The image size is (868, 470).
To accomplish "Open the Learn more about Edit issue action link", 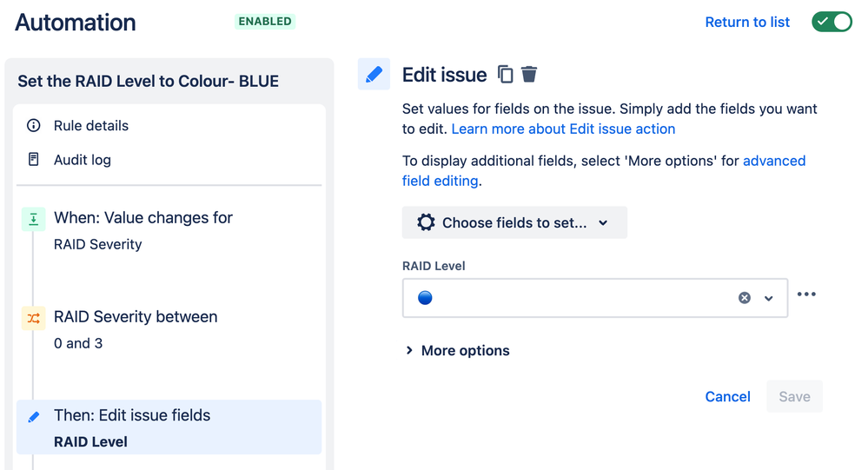I will click(563, 129).
